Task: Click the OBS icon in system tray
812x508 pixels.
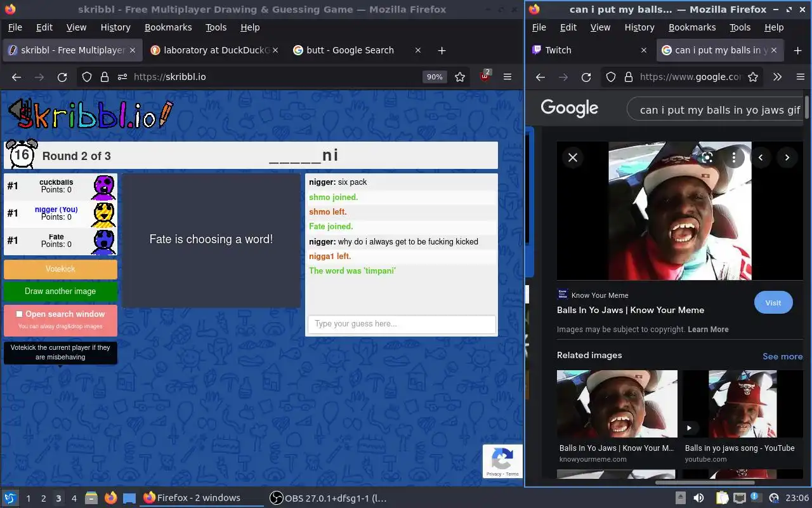Action: click(774, 498)
